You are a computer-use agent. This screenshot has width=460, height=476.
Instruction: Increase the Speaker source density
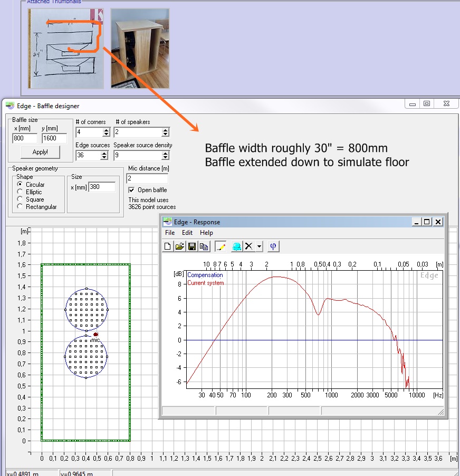(165, 154)
